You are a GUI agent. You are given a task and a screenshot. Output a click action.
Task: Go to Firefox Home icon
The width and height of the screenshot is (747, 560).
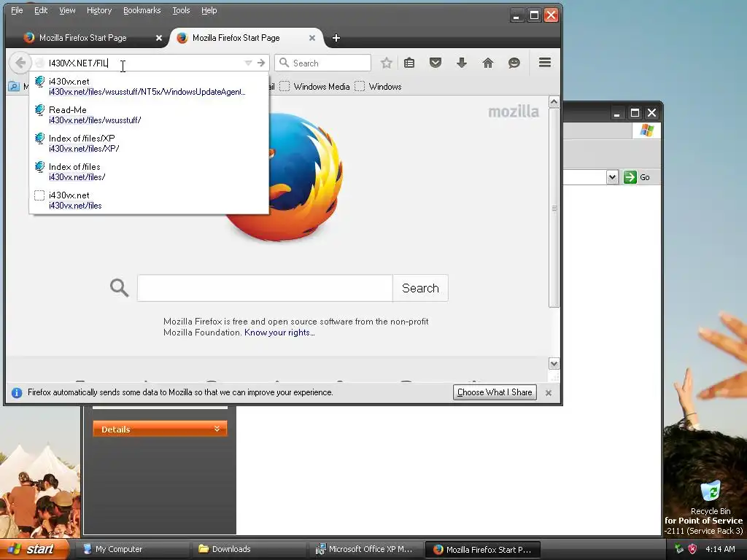(x=487, y=63)
